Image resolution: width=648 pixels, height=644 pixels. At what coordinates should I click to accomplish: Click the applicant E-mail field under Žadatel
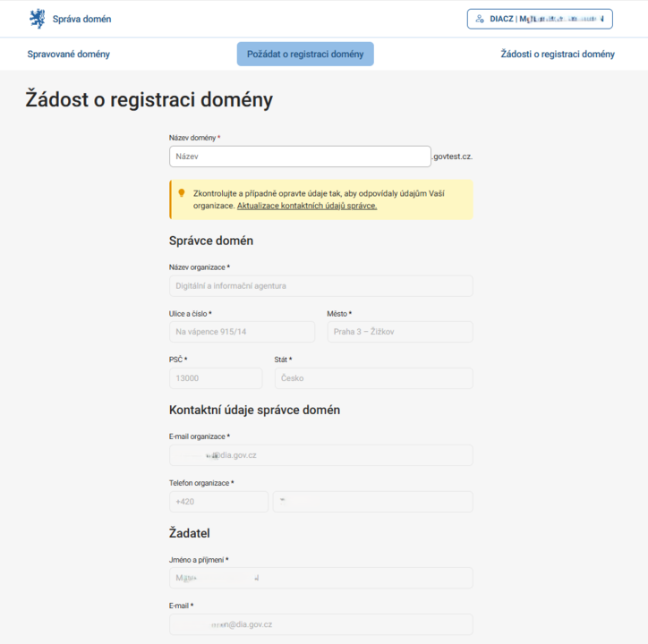pos(320,624)
